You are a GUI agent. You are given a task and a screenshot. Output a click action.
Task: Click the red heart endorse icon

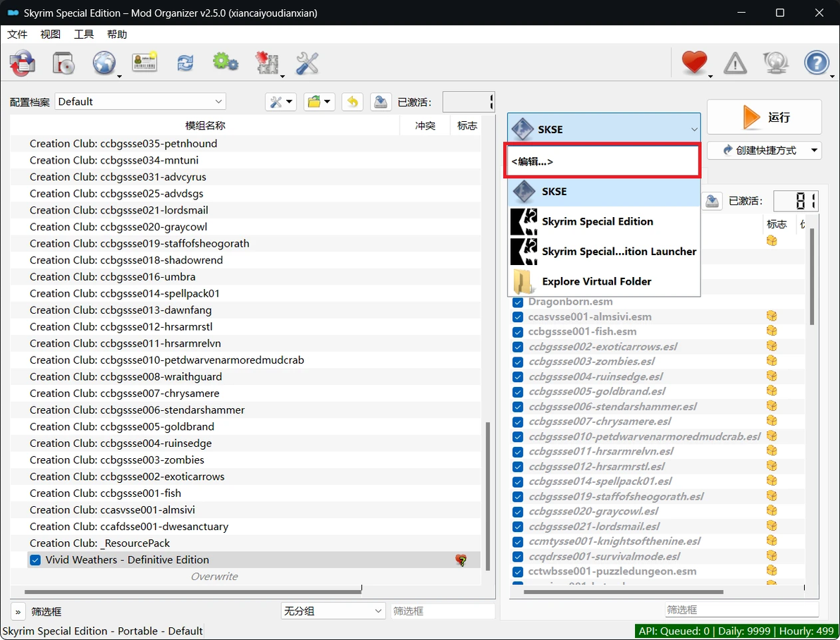[694, 62]
